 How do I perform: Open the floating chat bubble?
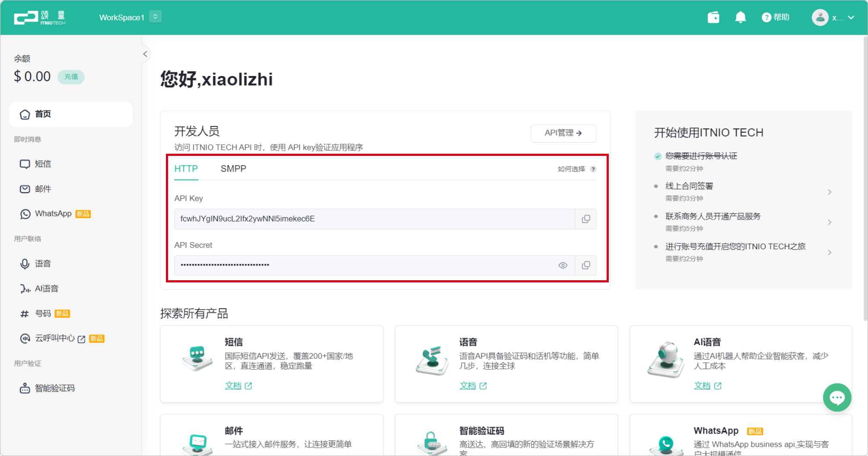837,397
